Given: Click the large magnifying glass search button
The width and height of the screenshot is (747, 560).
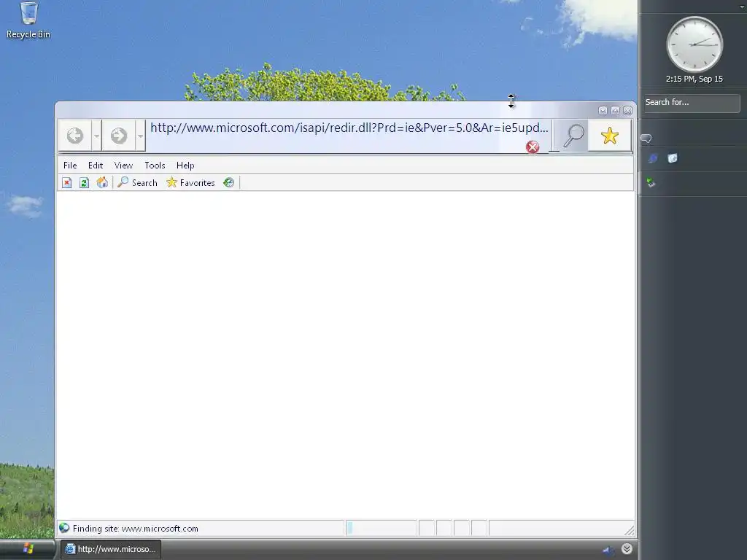Looking at the screenshot, I should pos(573,136).
